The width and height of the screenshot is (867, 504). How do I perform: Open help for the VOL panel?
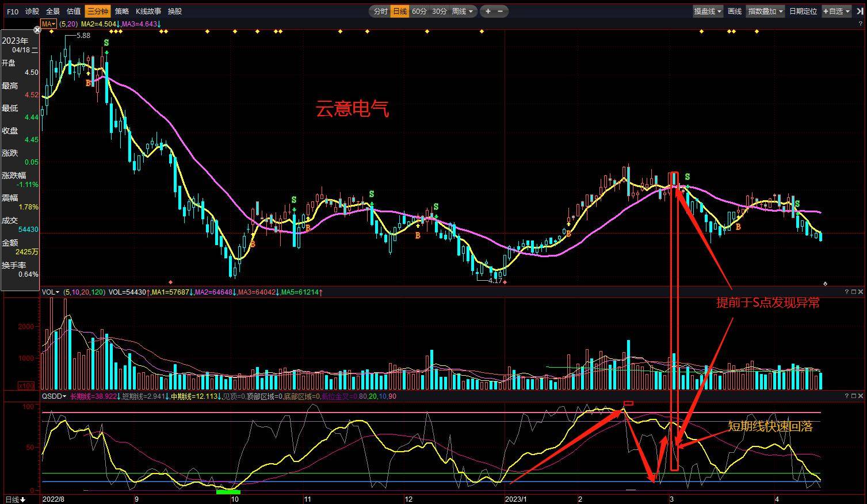847,292
